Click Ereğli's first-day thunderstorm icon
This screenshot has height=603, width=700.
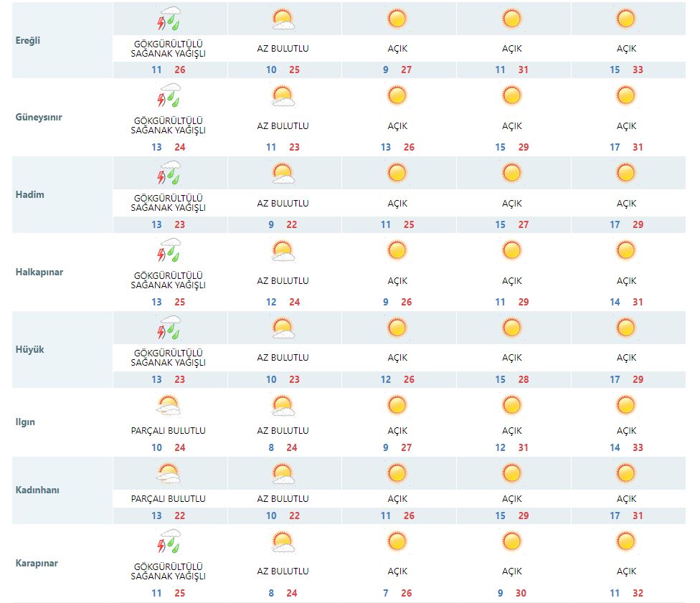pyautogui.click(x=169, y=19)
